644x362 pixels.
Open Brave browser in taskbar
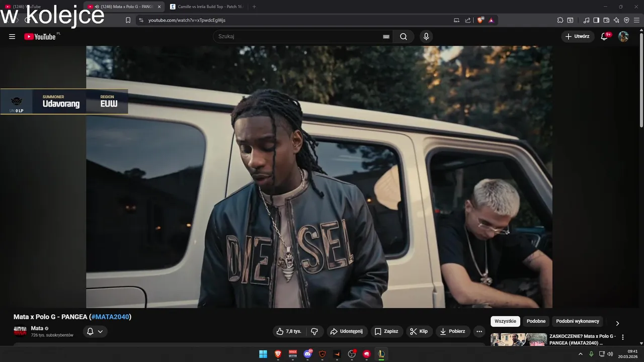(278, 354)
